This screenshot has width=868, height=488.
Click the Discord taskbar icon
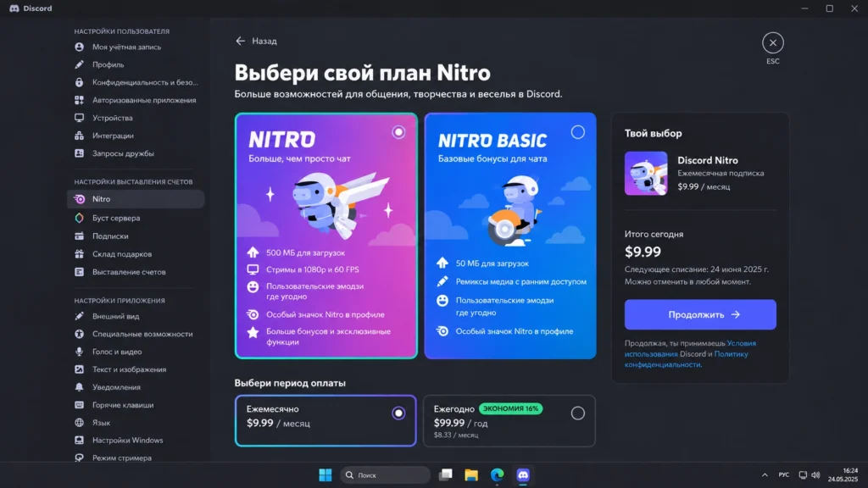523,475
